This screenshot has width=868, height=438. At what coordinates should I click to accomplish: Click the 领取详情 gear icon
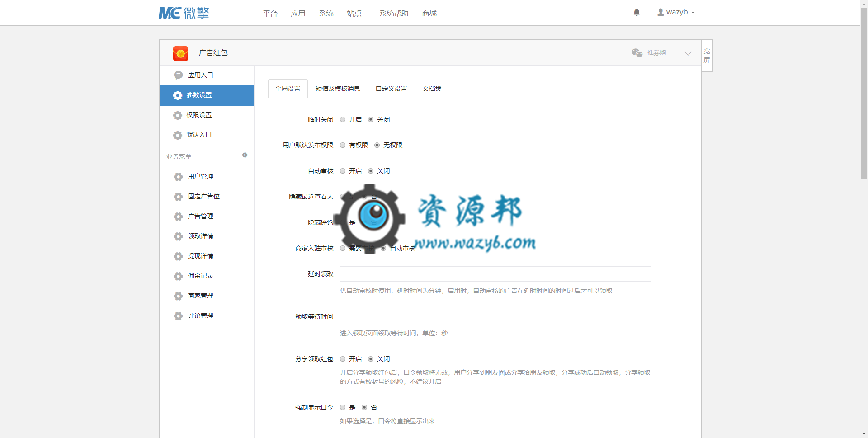pyautogui.click(x=178, y=236)
